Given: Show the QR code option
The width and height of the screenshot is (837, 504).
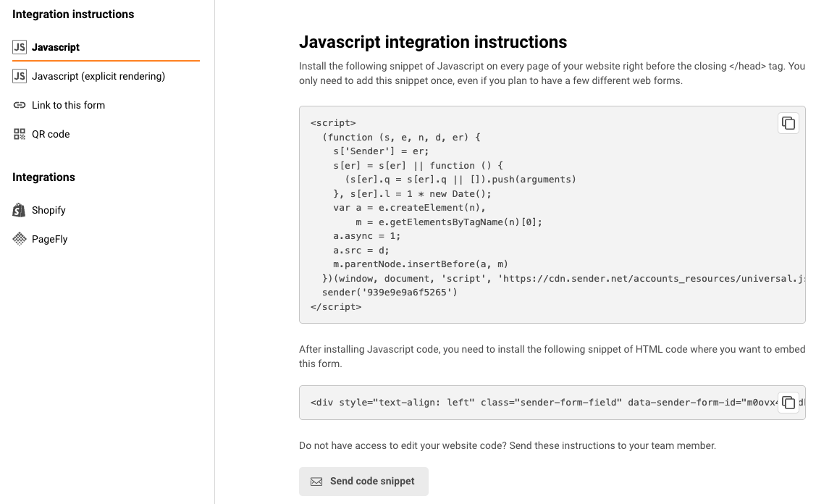Looking at the screenshot, I should tap(51, 134).
